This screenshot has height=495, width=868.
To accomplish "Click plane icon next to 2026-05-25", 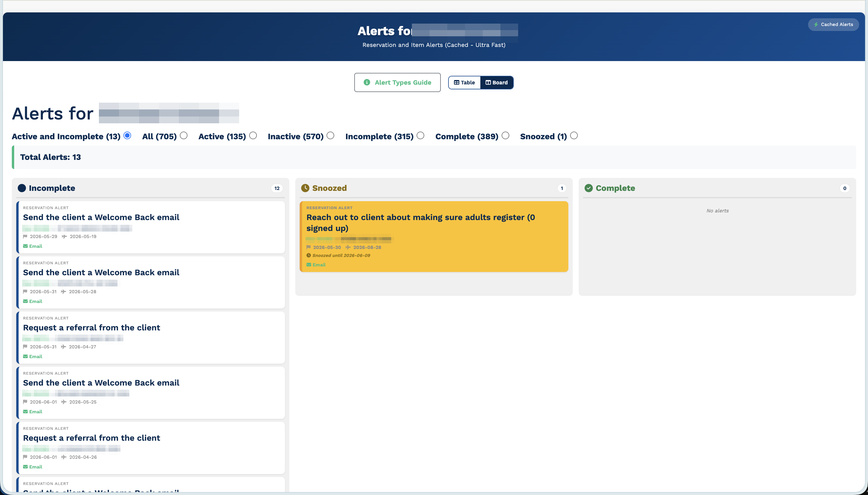I will [64, 402].
